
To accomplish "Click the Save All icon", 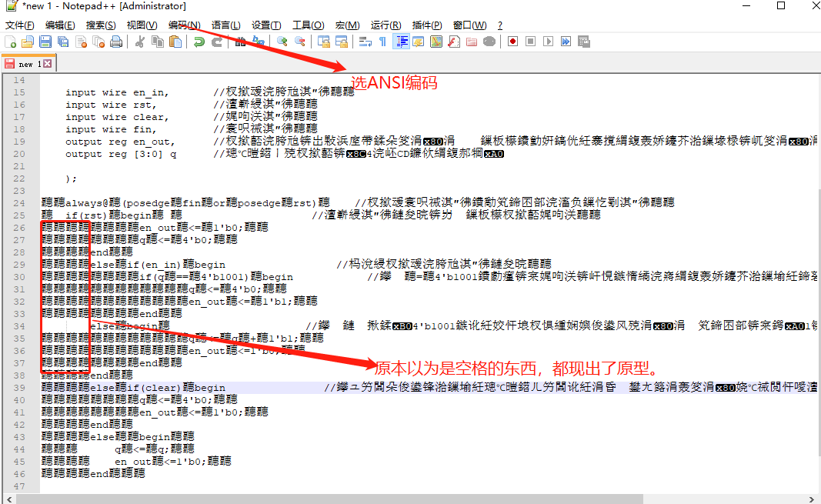I will pyautogui.click(x=62, y=41).
